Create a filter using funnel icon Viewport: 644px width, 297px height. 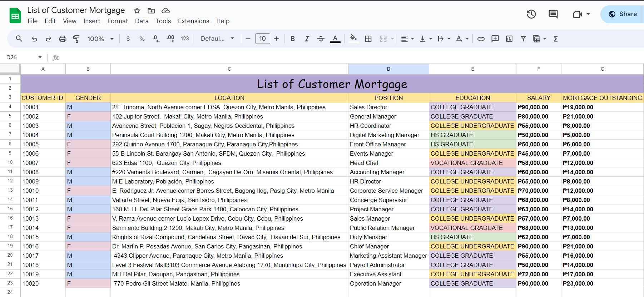click(523, 39)
